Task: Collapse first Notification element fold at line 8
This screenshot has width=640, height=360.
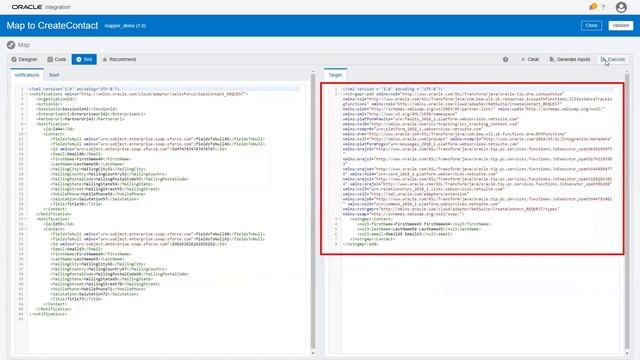Action: point(26,124)
